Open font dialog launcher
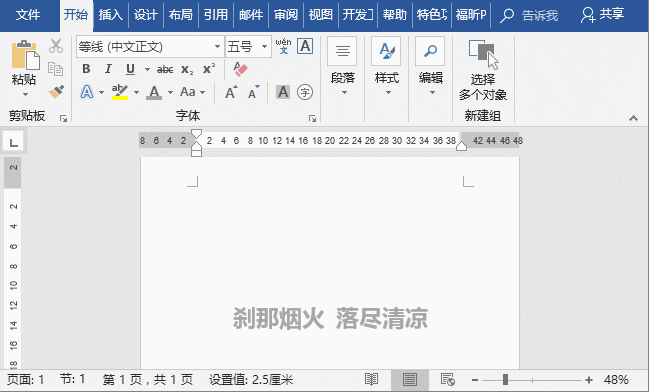Viewport: 649px width, 392px height. 312,119
